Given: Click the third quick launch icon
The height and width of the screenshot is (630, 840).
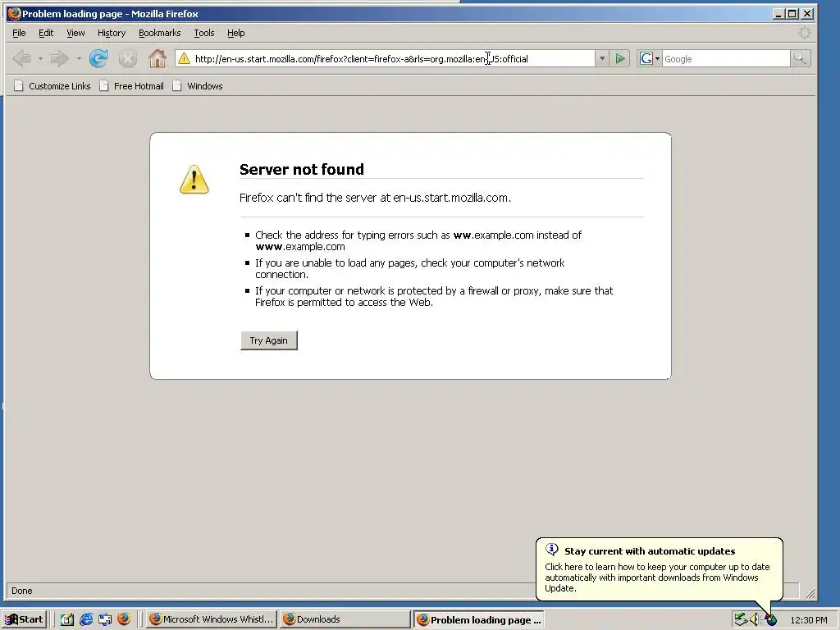Looking at the screenshot, I should [105, 619].
